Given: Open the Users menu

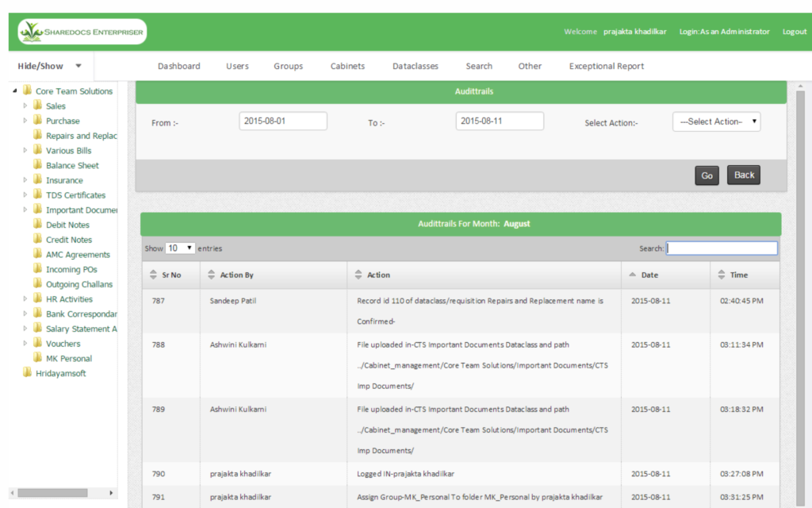Looking at the screenshot, I should [237, 66].
